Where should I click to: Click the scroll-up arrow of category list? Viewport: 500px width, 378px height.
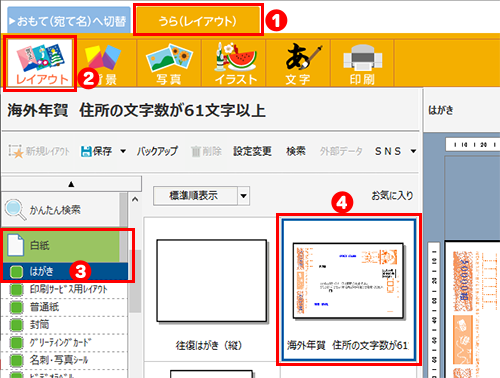click(135, 200)
